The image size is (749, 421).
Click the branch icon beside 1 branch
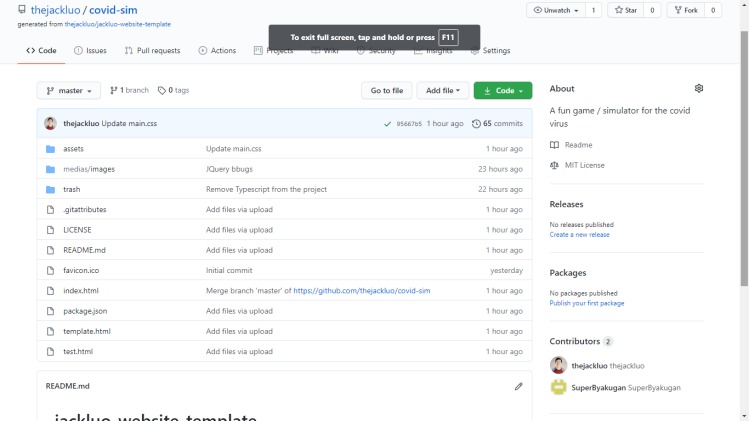[114, 90]
